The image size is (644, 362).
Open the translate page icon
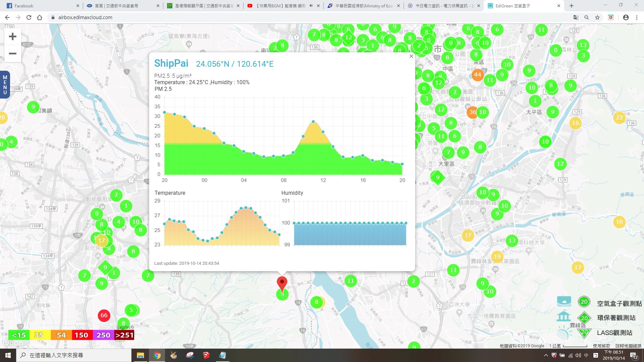point(576,17)
